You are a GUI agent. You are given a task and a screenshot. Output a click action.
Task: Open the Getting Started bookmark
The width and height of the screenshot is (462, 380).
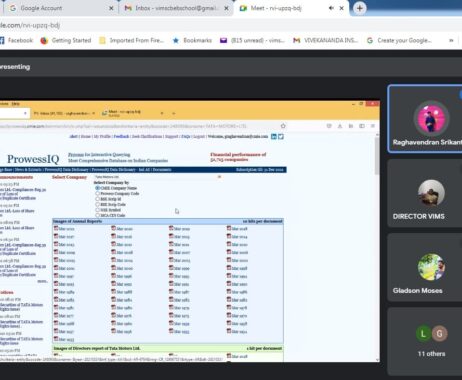(66, 40)
